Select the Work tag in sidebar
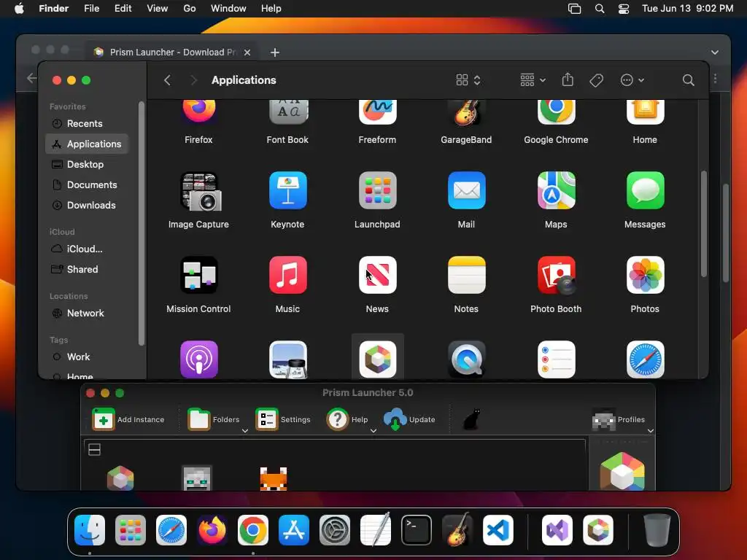Viewport: 747px width, 560px height. click(87, 357)
